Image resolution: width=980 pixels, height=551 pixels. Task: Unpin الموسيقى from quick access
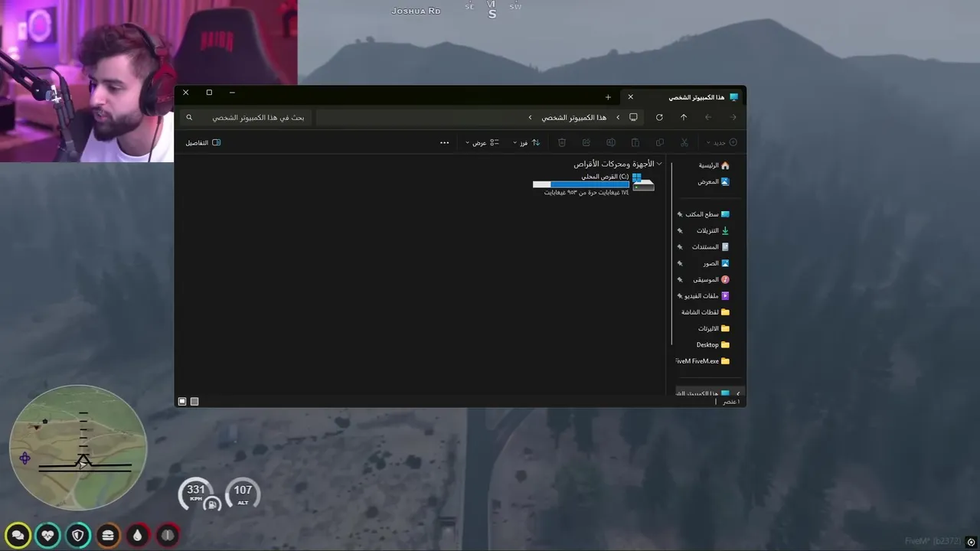point(680,279)
